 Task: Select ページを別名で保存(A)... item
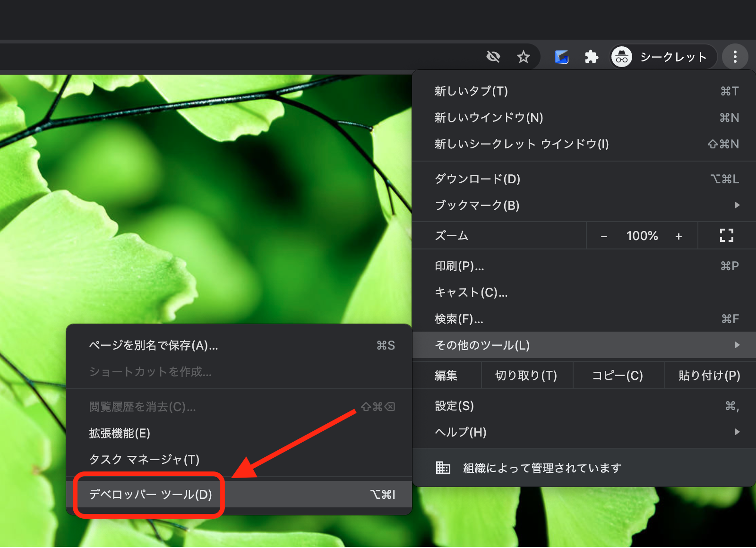(239, 345)
